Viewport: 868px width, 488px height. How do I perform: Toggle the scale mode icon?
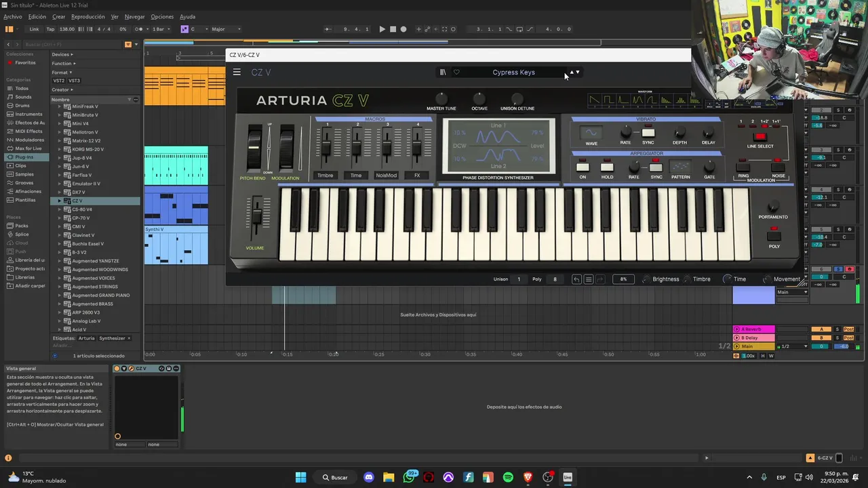[184, 29]
